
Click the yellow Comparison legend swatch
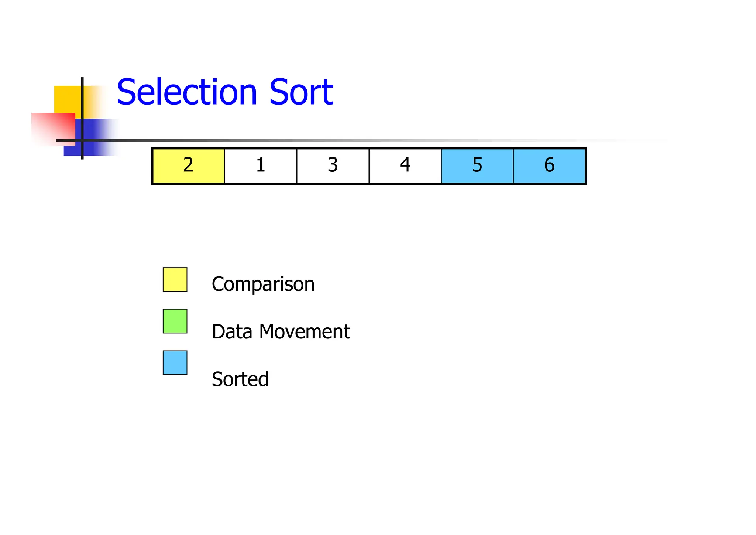175,280
